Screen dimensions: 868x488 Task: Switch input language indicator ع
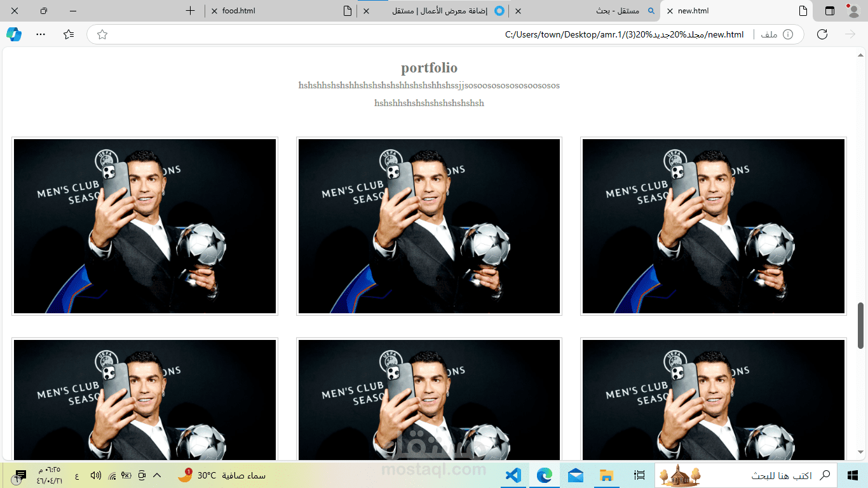coord(77,475)
